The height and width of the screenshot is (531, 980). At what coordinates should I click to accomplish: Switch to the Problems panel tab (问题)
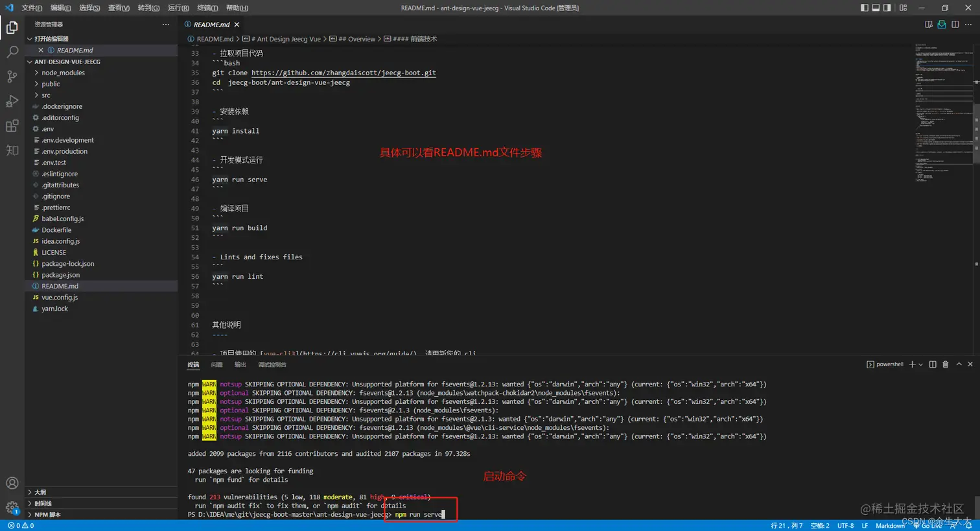pos(216,364)
